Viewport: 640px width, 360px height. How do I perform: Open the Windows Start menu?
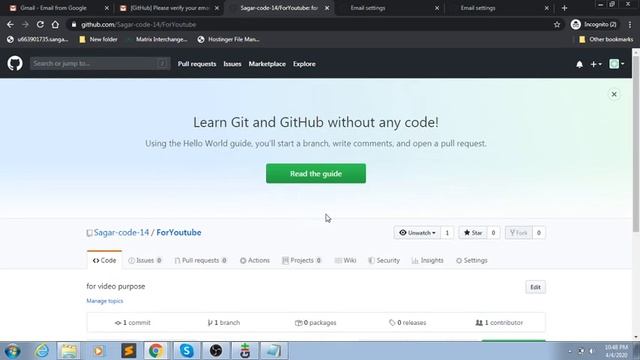click(13, 351)
